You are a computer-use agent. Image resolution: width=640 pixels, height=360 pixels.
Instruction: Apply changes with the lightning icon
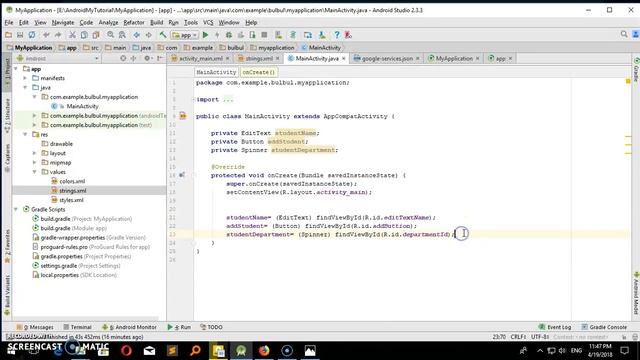[x=217, y=35]
